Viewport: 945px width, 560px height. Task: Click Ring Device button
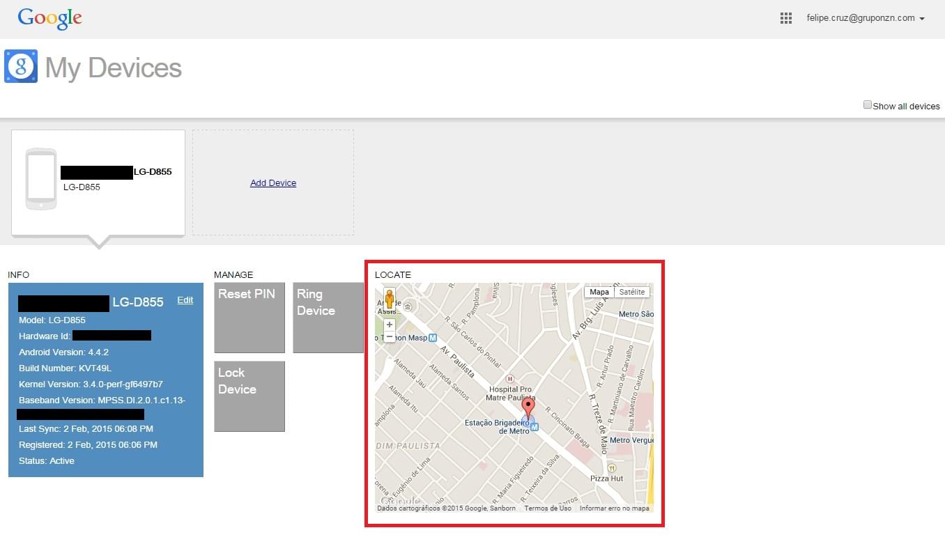[328, 318]
